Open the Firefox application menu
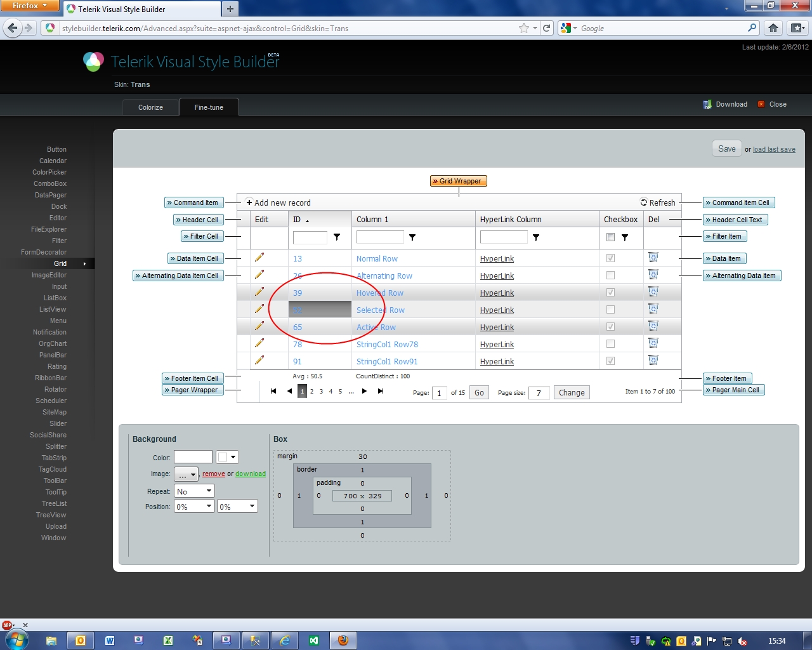This screenshot has height=650, width=812. click(30, 6)
